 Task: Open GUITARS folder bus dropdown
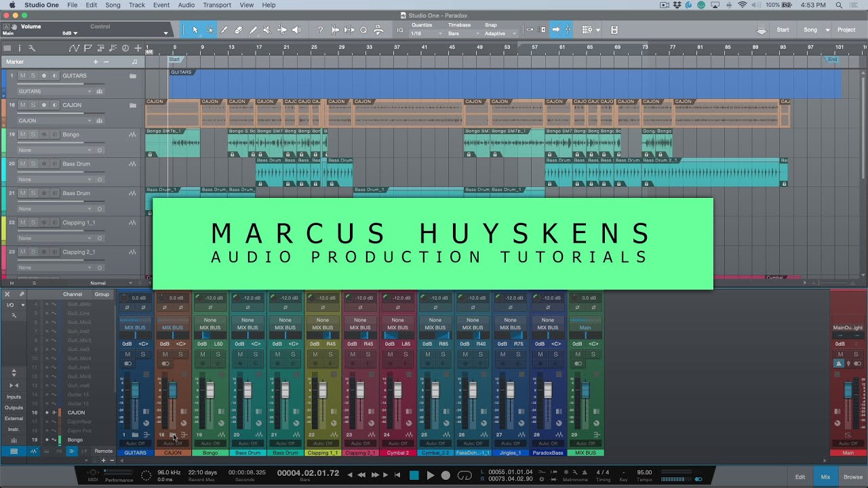(56, 91)
